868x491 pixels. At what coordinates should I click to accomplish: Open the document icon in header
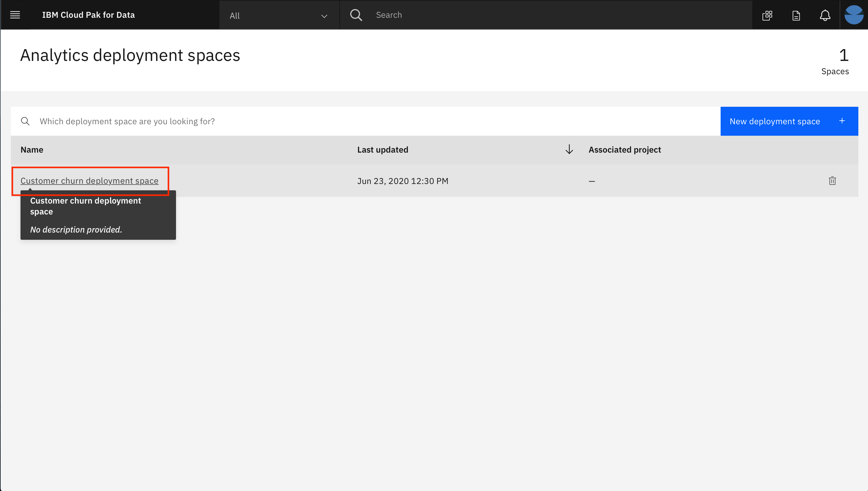click(796, 15)
